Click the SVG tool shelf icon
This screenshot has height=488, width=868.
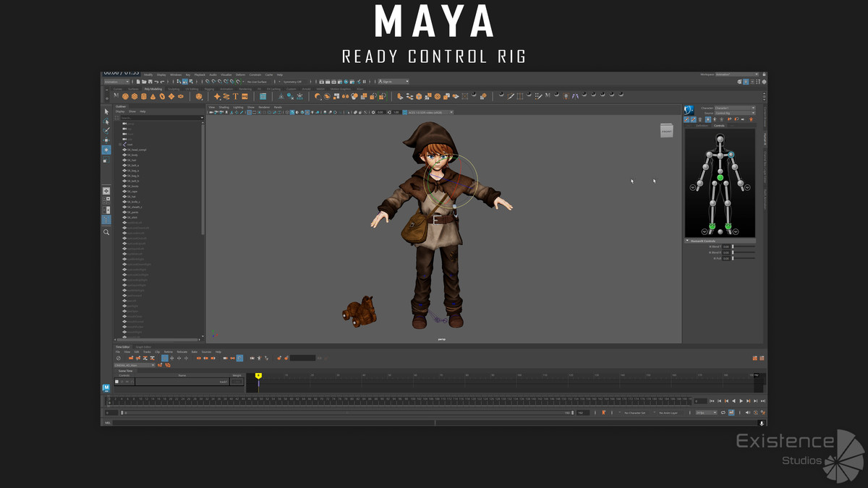coord(244,96)
